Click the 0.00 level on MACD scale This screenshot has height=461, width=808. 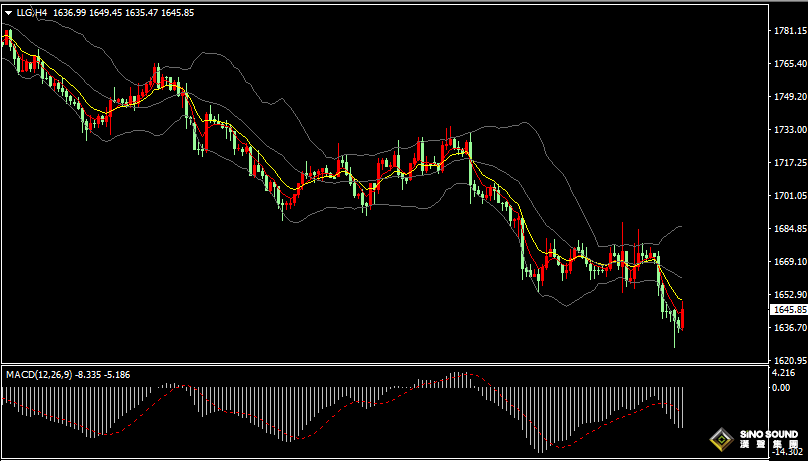pos(780,387)
